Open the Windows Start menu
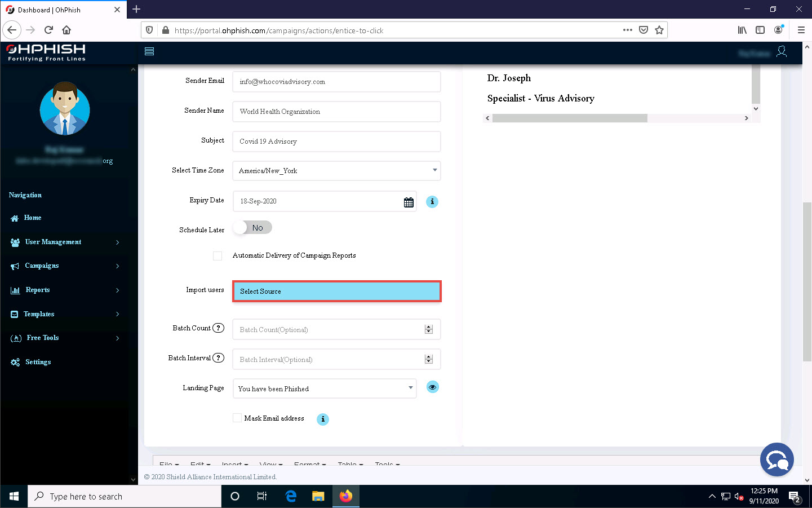812x508 pixels. [x=14, y=496]
